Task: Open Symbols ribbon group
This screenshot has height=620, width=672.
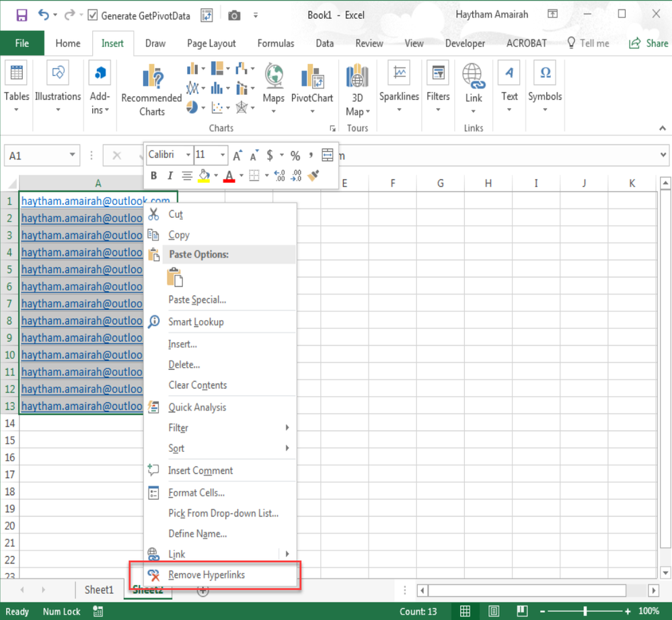Action: [x=545, y=88]
